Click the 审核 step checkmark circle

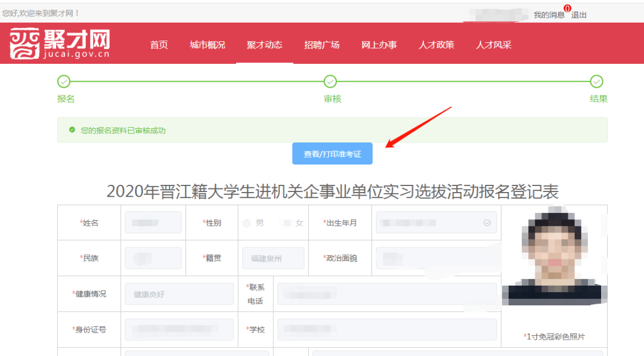point(330,82)
